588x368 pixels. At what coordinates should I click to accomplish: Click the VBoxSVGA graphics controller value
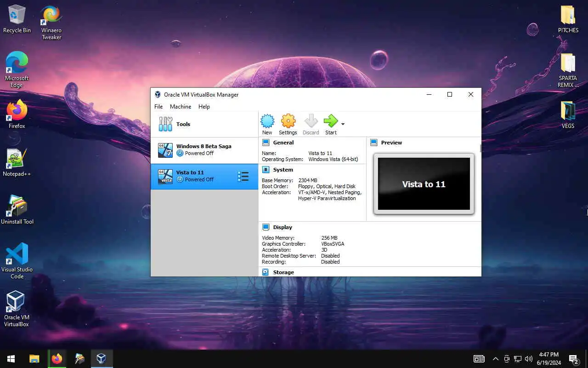pos(333,244)
